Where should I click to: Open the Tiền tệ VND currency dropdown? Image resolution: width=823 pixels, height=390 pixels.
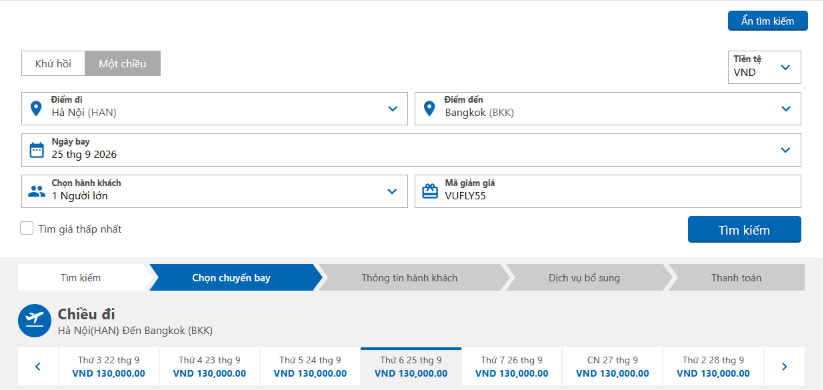click(x=764, y=67)
